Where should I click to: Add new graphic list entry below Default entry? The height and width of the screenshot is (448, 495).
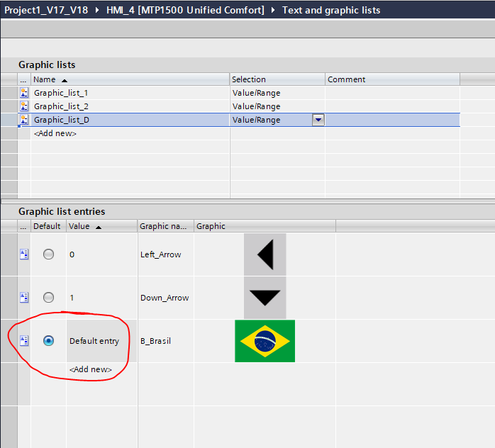click(91, 369)
